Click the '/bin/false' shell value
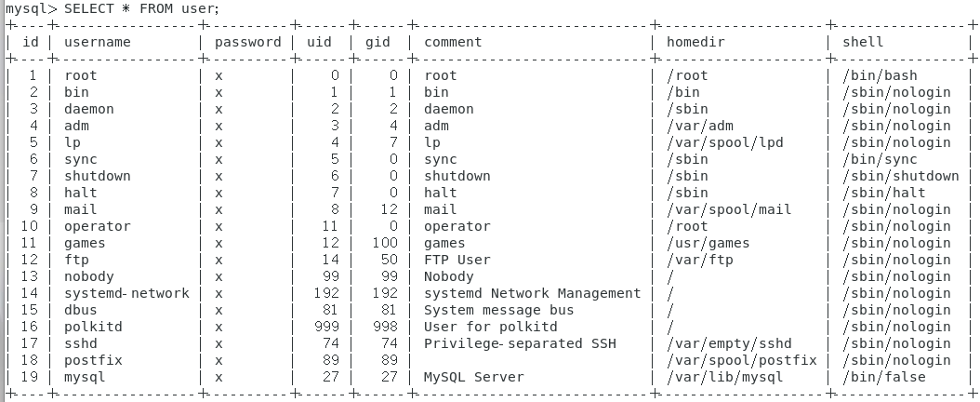 (x=883, y=377)
